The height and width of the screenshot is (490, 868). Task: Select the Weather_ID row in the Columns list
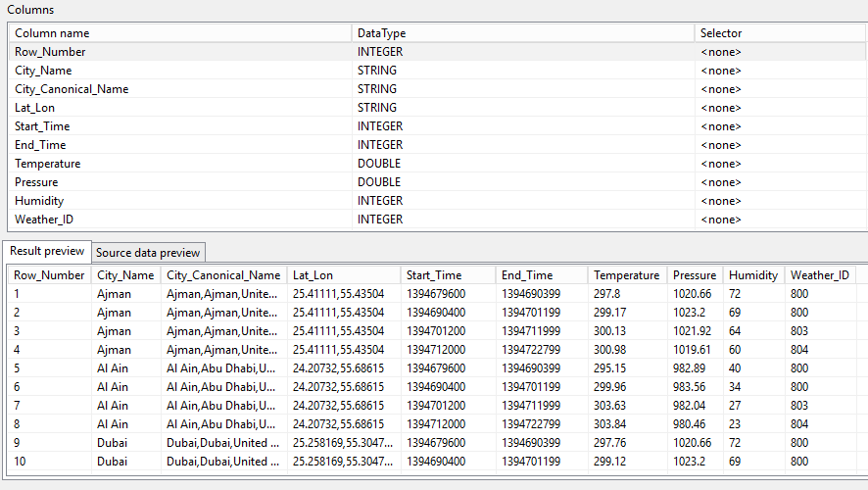pyautogui.click(x=42, y=220)
